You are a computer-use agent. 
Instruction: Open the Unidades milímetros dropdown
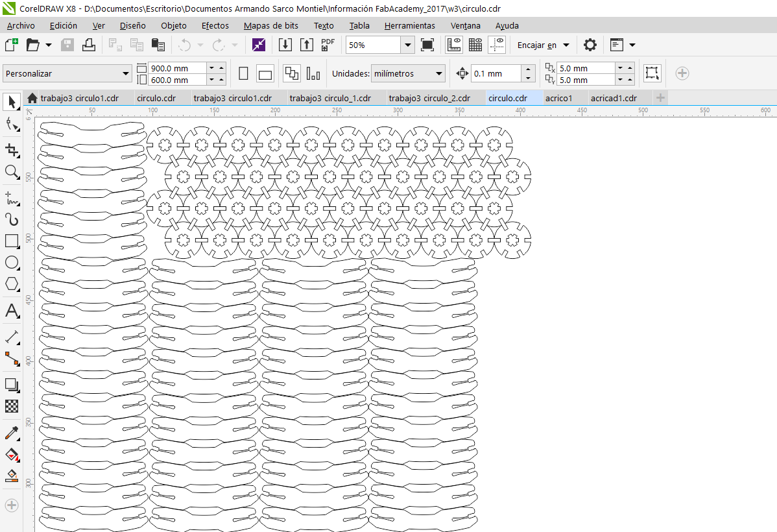tap(438, 74)
